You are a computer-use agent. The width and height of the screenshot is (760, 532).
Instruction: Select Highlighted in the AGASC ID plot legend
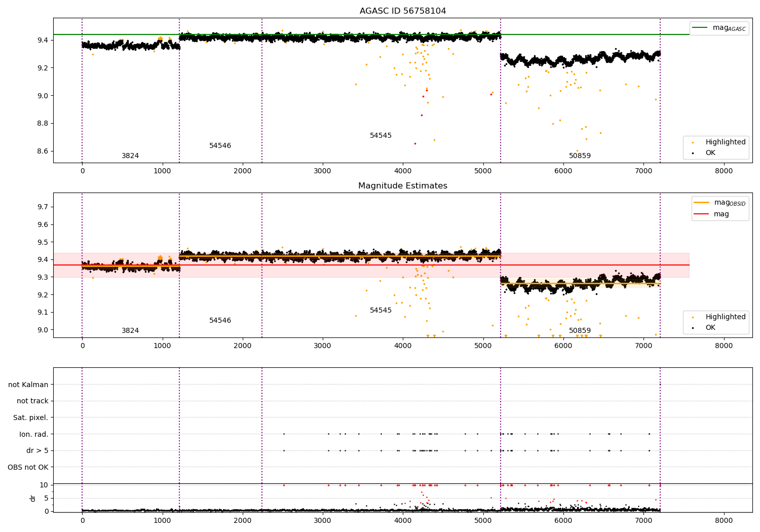[726, 142]
